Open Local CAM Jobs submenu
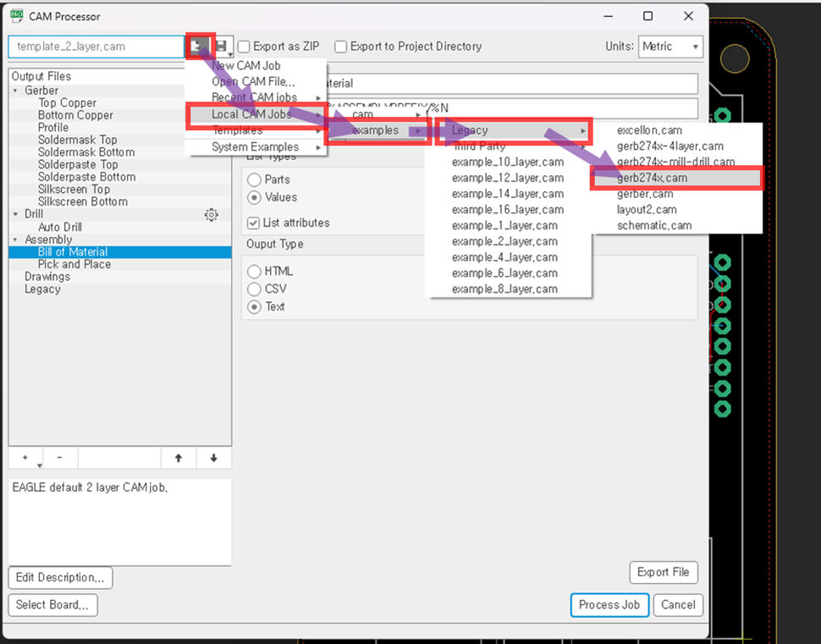The image size is (821, 644). pyautogui.click(x=256, y=114)
